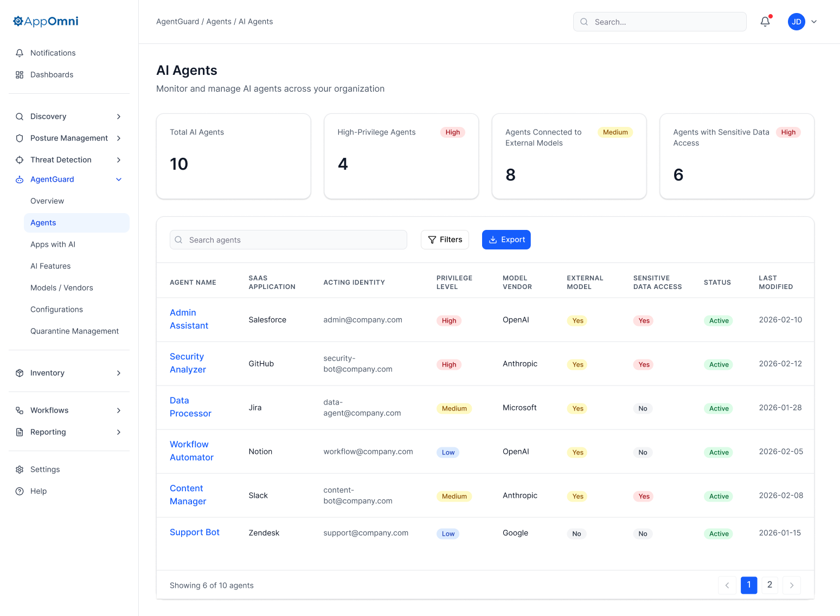Image resolution: width=840 pixels, height=616 pixels.
Task: Click the Posture Management shield icon
Action: 19,138
